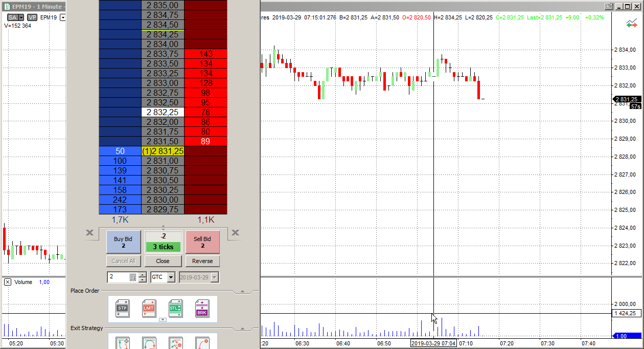
Task: Click the fourth Exit Strategy icon with minus
Action: coord(202,343)
